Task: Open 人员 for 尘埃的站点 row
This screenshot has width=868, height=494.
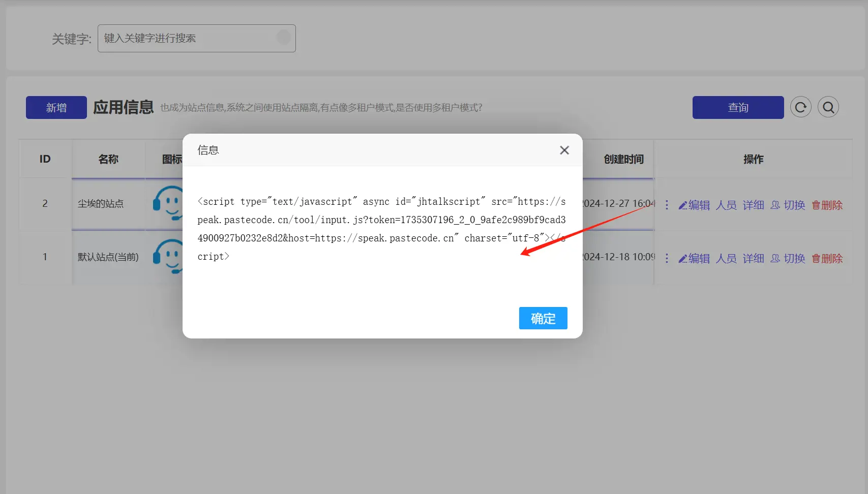Action: 726,205
